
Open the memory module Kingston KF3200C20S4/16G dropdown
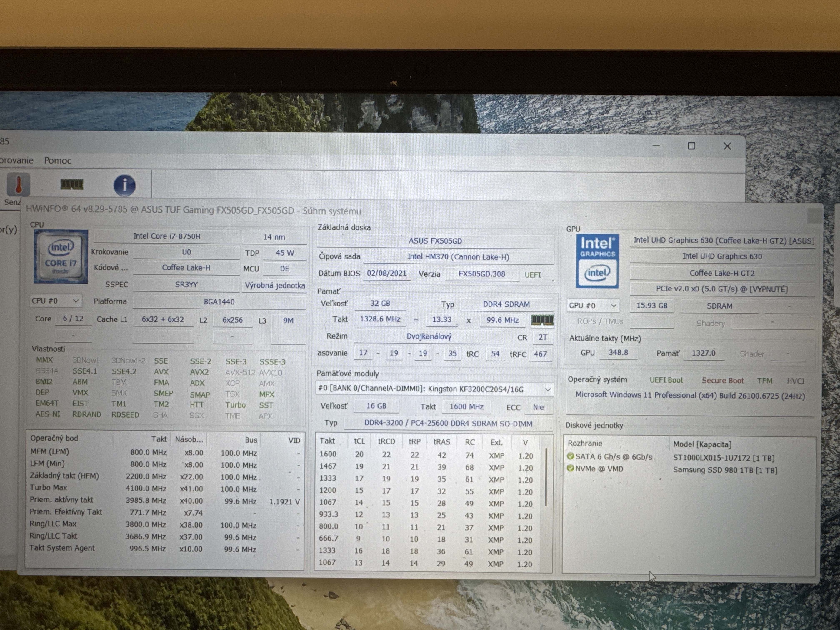click(x=434, y=389)
